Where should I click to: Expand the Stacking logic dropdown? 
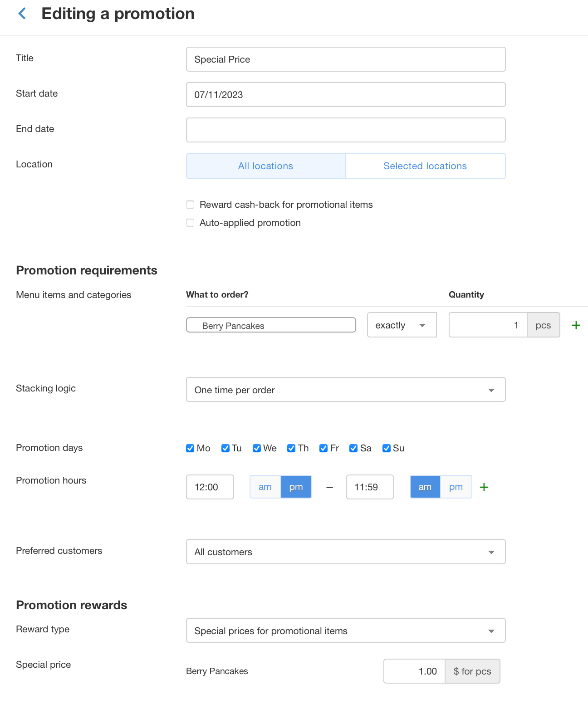click(345, 390)
